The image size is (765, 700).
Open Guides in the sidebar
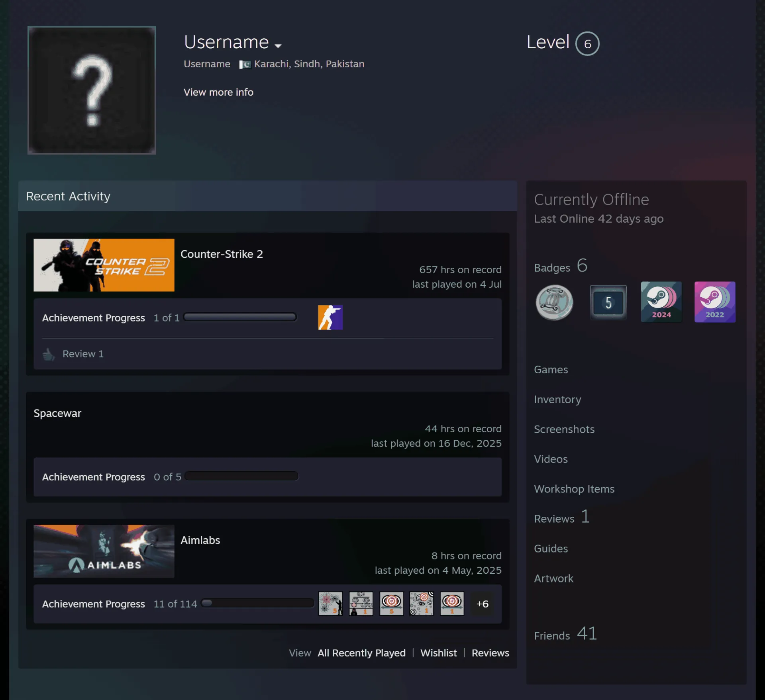(x=551, y=549)
